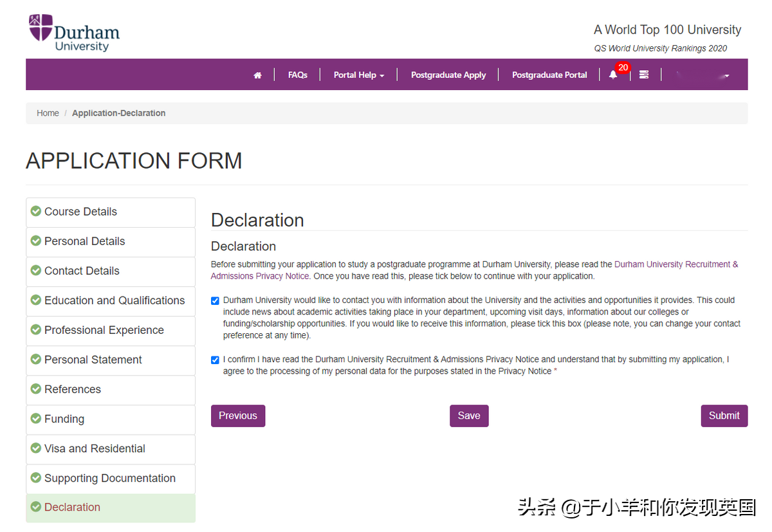Toggle the Privacy Notice confirmation checkbox
772x532 pixels.
(215, 360)
